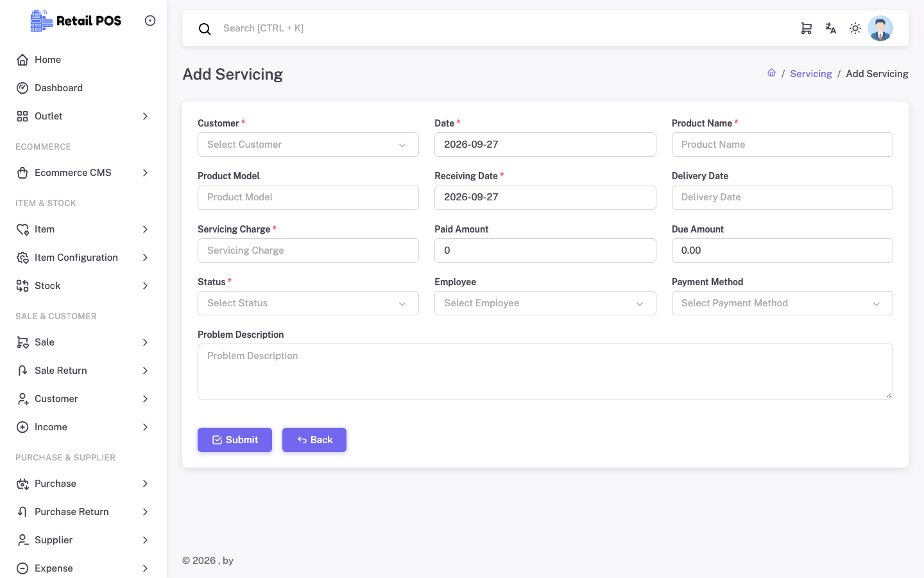924x578 pixels.
Task: Click the Retail POS logo icon
Action: [x=42, y=21]
